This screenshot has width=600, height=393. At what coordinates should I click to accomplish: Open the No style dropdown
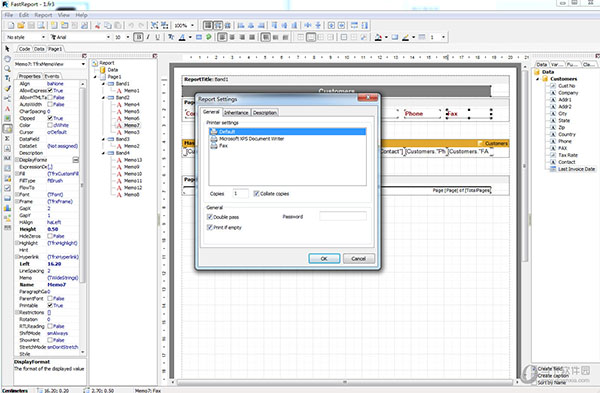tap(43, 37)
